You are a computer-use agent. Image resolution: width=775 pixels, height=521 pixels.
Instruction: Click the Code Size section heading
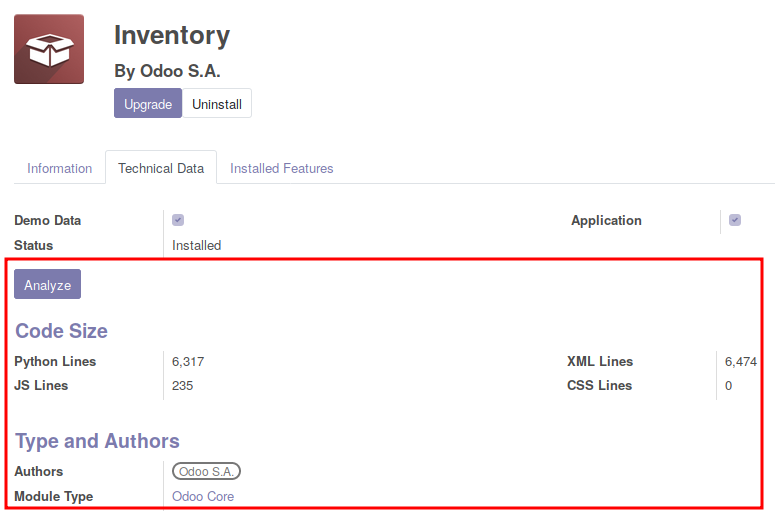coord(61,331)
